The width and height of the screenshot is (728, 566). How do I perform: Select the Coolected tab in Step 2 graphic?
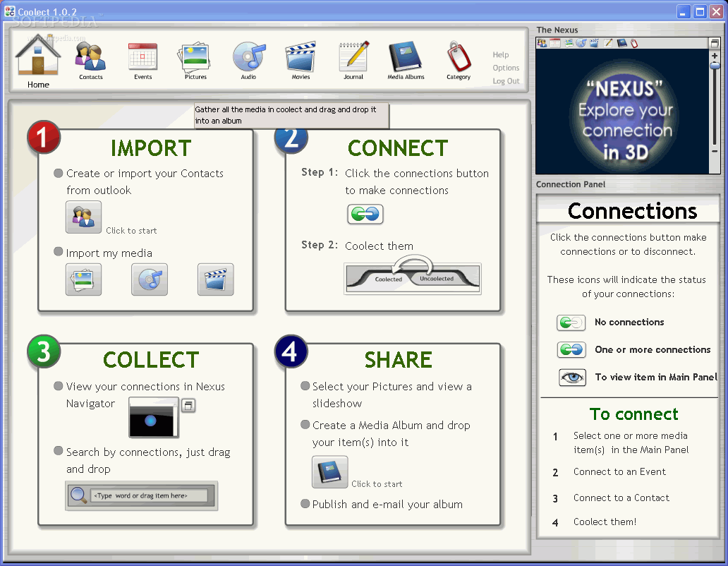pyautogui.click(x=388, y=279)
